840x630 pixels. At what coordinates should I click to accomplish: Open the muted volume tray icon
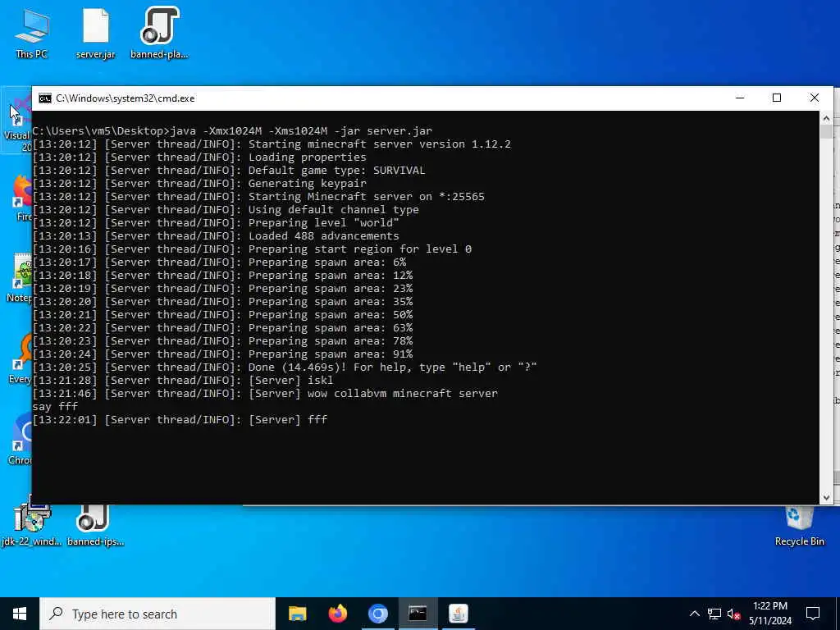[734, 614]
